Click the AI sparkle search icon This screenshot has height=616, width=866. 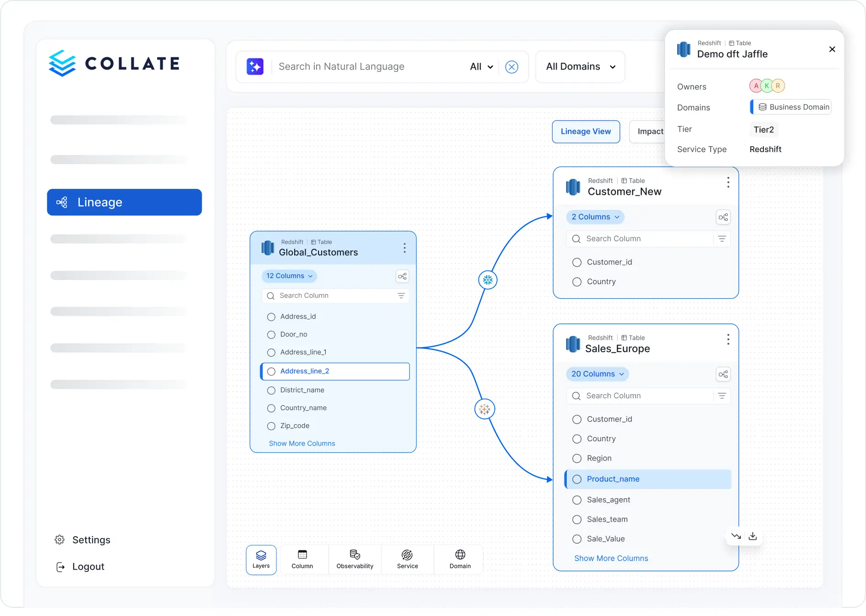(x=255, y=66)
